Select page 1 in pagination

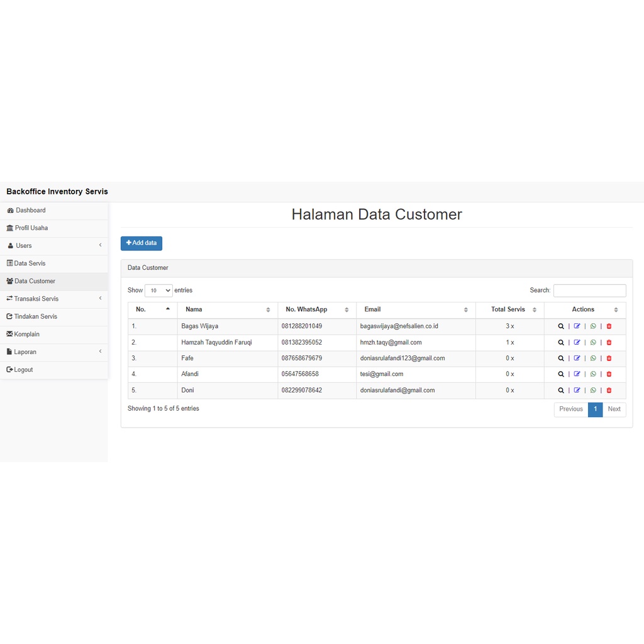coord(595,409)
